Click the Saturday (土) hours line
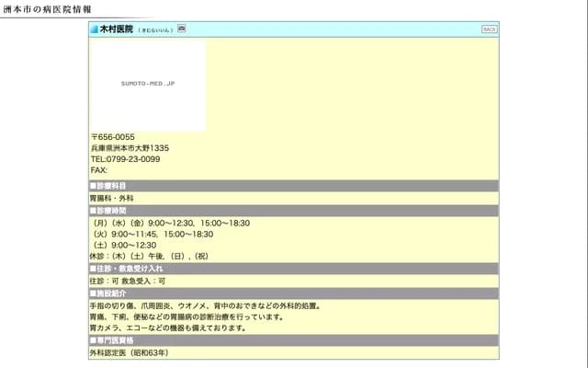The height and width of the screenshot is (368, 588). point(123,246)
